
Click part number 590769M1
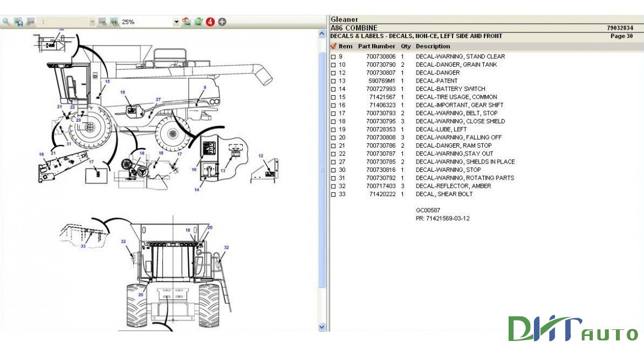coord(381,80)
